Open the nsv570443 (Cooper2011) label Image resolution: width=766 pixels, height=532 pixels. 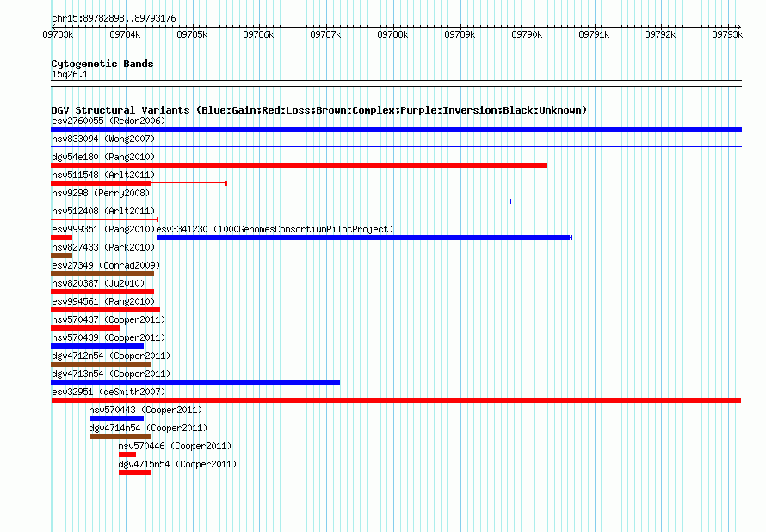coord(145,410)
